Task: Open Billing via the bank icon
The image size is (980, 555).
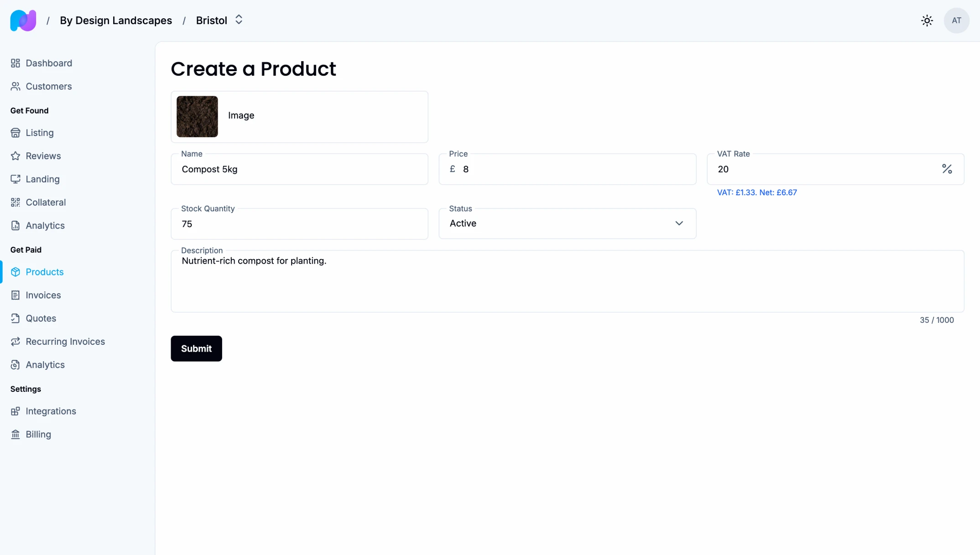Action: pyautogui.click(x=16, y=434)
